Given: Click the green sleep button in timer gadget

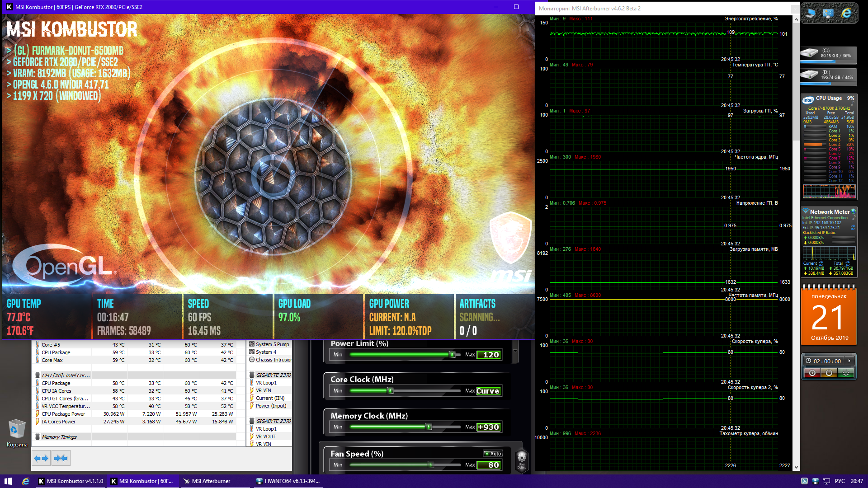Looking at the screenshot, I should click(x=845, y=373).
